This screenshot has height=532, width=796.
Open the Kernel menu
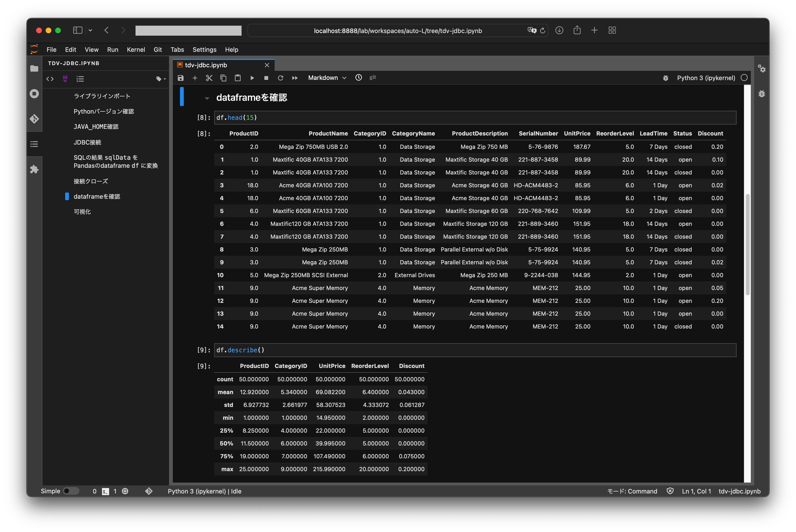coord(136,49)
